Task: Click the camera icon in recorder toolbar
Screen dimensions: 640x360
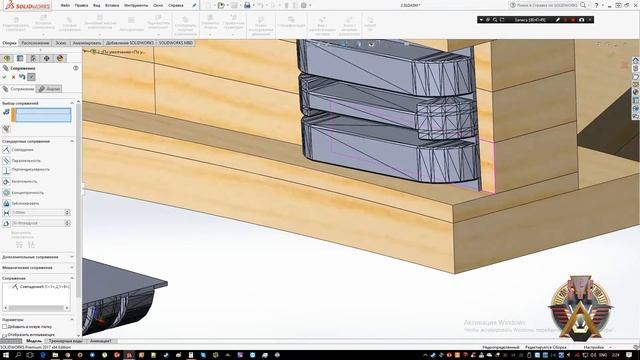Action: pos(582,20)
